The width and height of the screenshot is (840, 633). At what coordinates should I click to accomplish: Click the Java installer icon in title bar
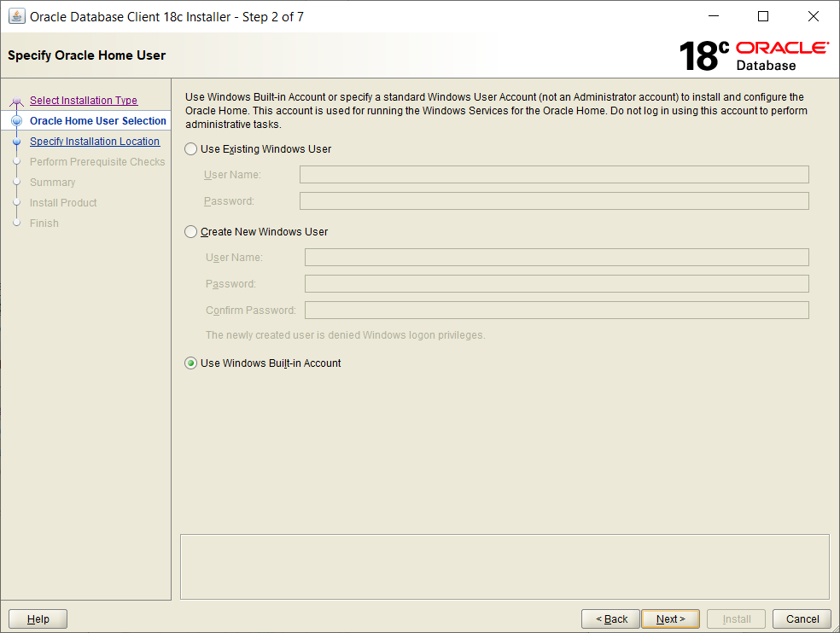[16, 16]
